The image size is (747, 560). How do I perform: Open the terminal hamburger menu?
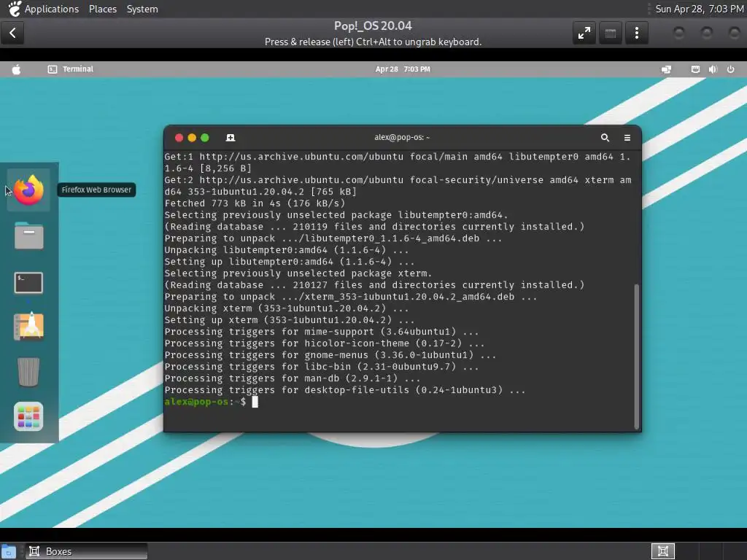point(627,138)
